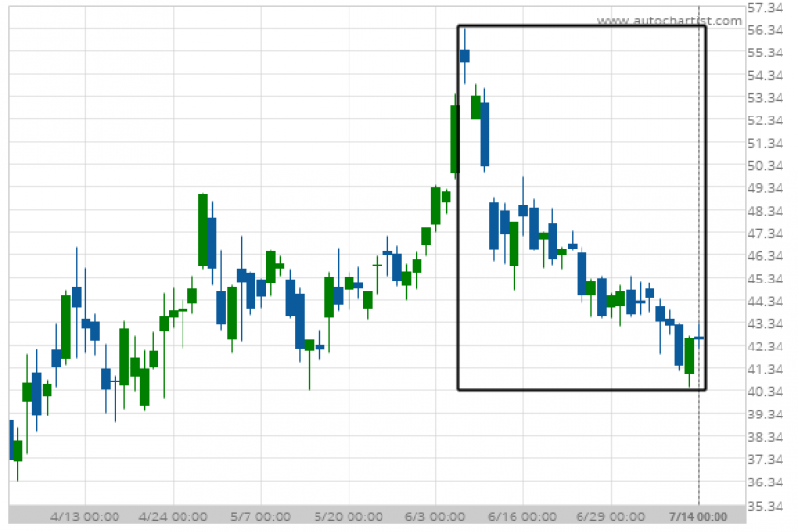Select the 45.34 price level

pos(765,279)
